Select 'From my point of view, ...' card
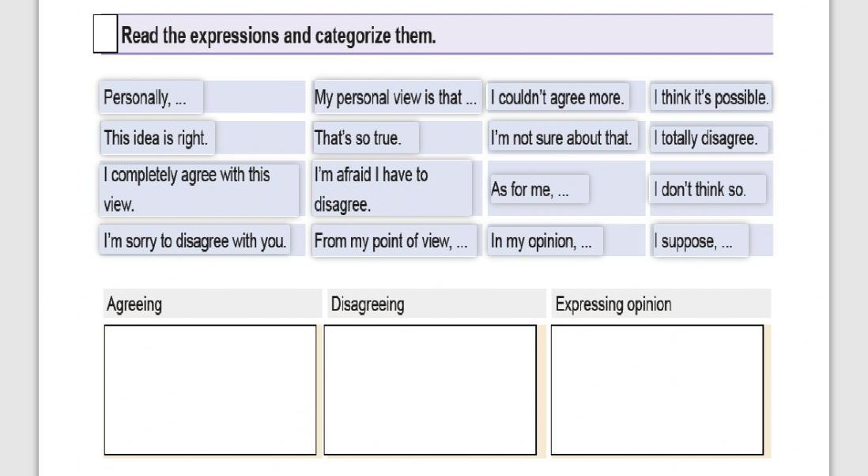The width and height of the screenshot is (868, 476). click(394, 240)
